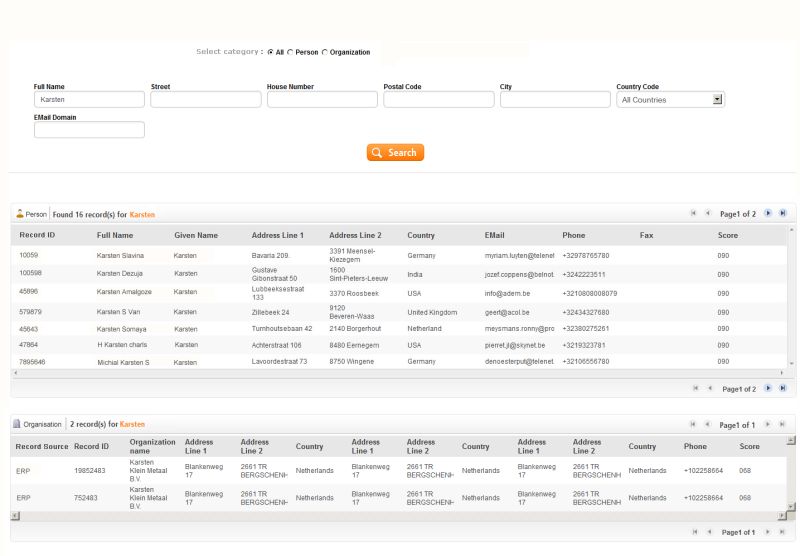Click Organisation table scrollbar left arrow
The height and width of the screenshot is (556, 800).
pos(15,516)
